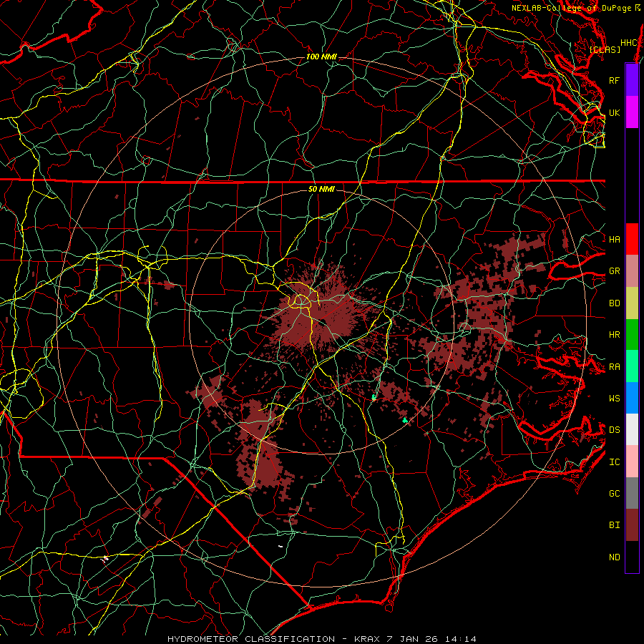644x644 pixels.
Task: Click the '100 NMI' range ring label
Action: coord(321,57)
